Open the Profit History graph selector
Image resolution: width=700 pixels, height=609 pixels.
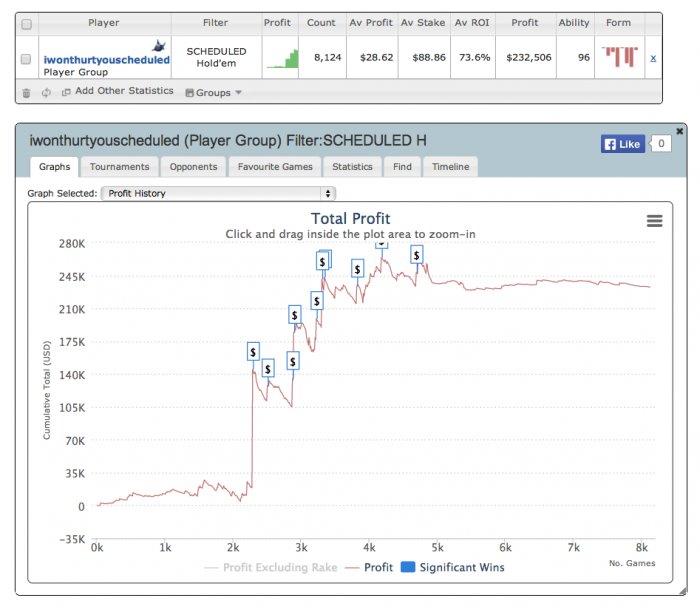coord(218,193)
